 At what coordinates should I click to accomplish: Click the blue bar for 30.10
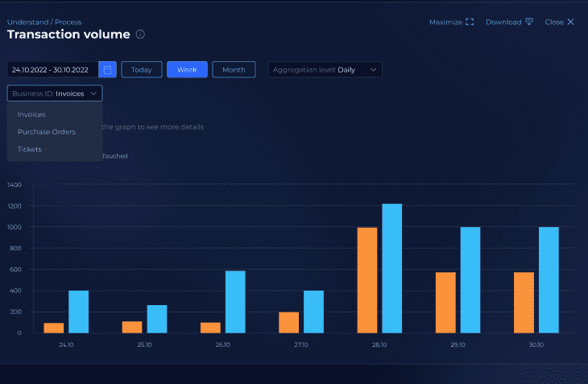549,279
